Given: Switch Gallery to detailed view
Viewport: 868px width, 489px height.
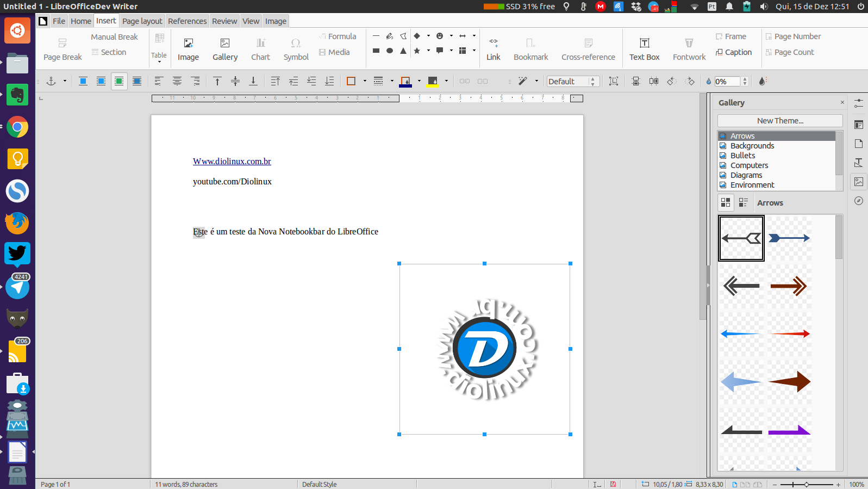Looking at the screenshot, I should [744, 202].
